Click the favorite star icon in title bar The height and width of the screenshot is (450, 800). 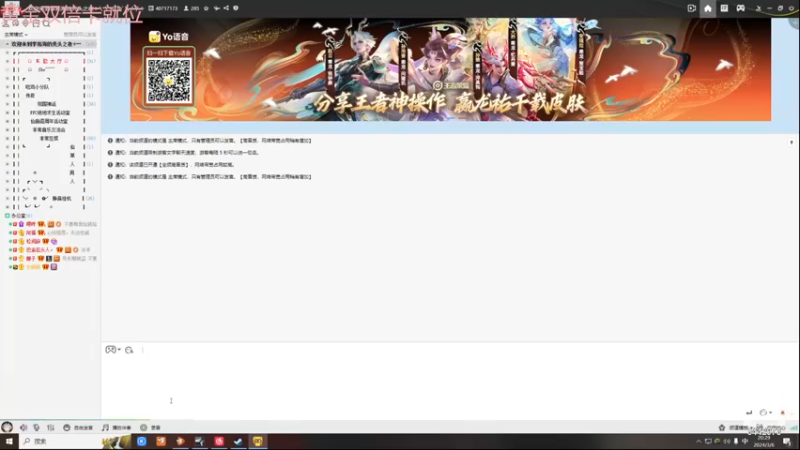(x=206, y=8)
